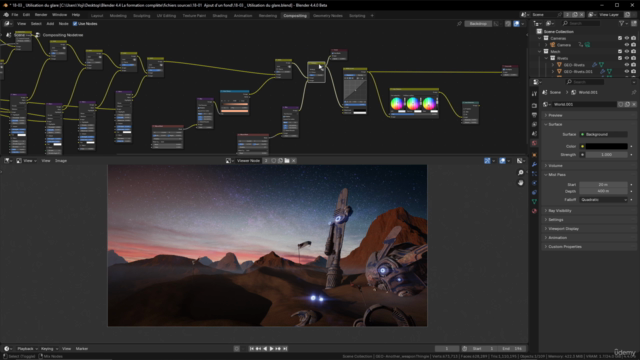Click the black World Color swatch

(x=607, y=146)
